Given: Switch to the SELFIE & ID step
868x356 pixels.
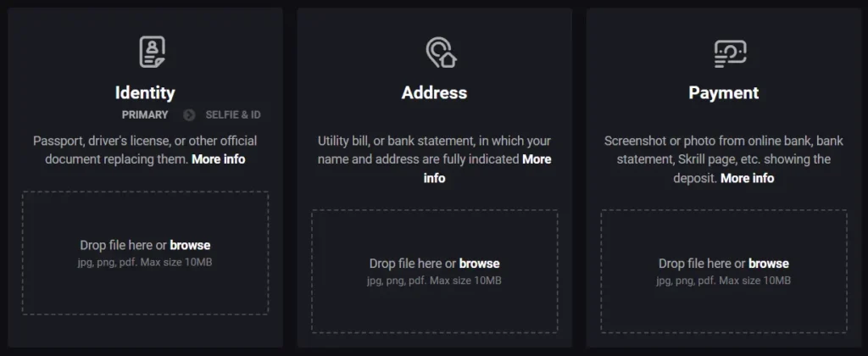Looking at the screenshot, I should point(233,114).
